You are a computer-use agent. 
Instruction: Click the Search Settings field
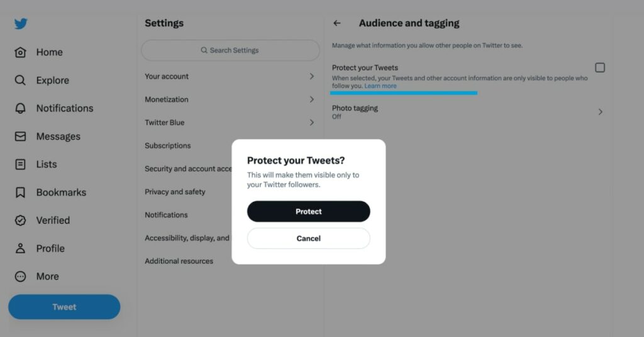click(x=230, y=50)
